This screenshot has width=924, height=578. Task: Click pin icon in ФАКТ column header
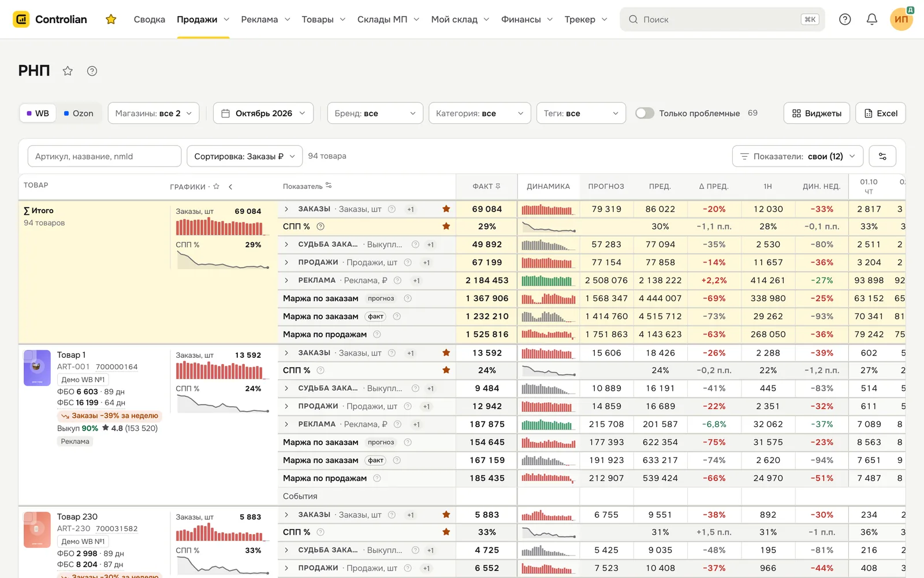coord(498,186)
